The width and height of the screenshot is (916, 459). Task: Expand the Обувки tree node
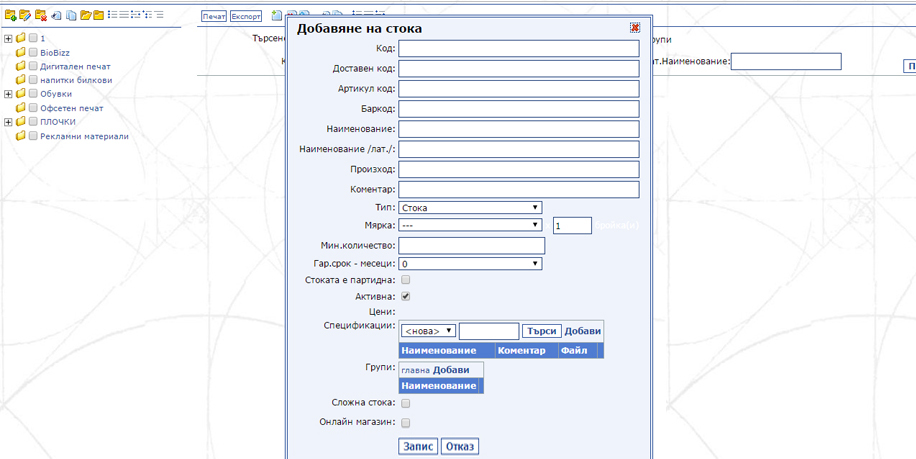coord(8,93)
